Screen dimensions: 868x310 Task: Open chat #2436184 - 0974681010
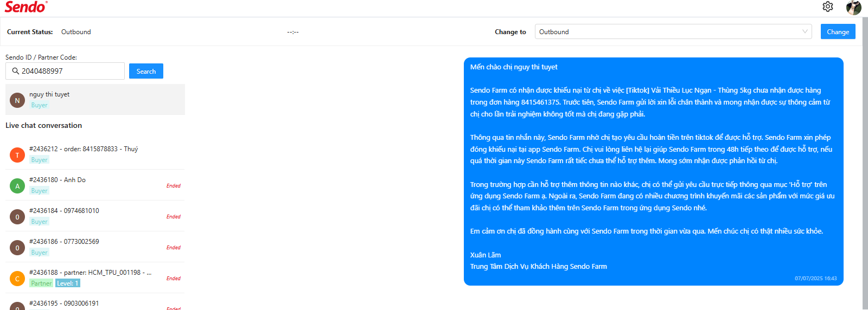coord(95,216)
